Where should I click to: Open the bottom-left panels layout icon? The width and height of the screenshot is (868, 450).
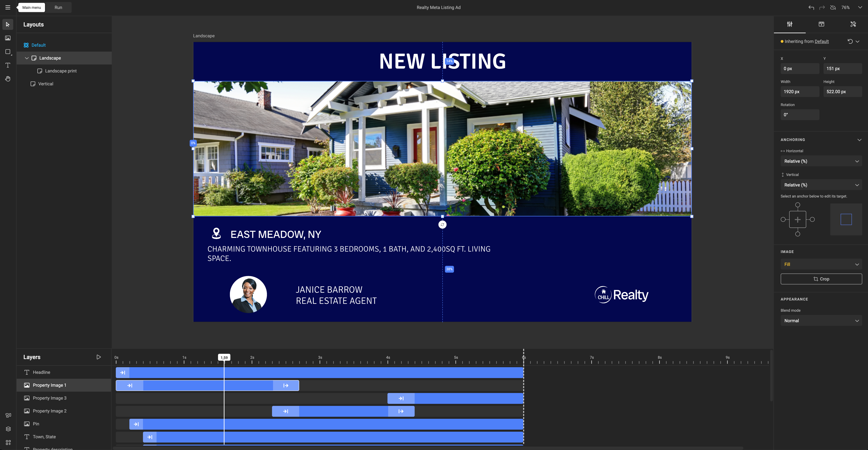coord(8,415)
